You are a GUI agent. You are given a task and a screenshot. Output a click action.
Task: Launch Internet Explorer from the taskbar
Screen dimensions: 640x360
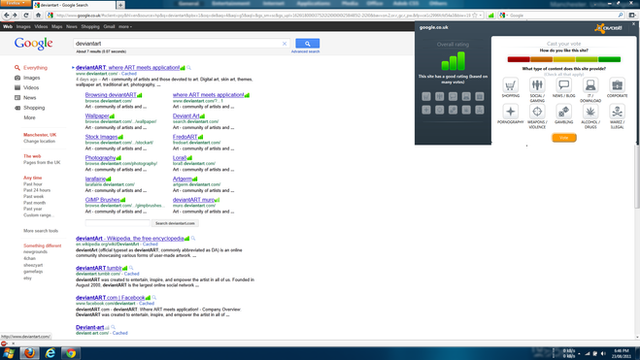coord(50,353)
